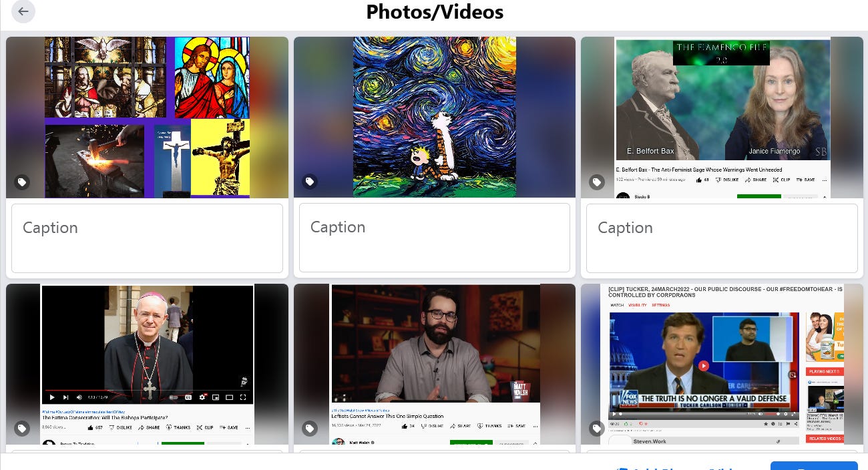The image size is (868, 470).
Task: Add a caption to the stained glass collage
Action: click(147, 238)
